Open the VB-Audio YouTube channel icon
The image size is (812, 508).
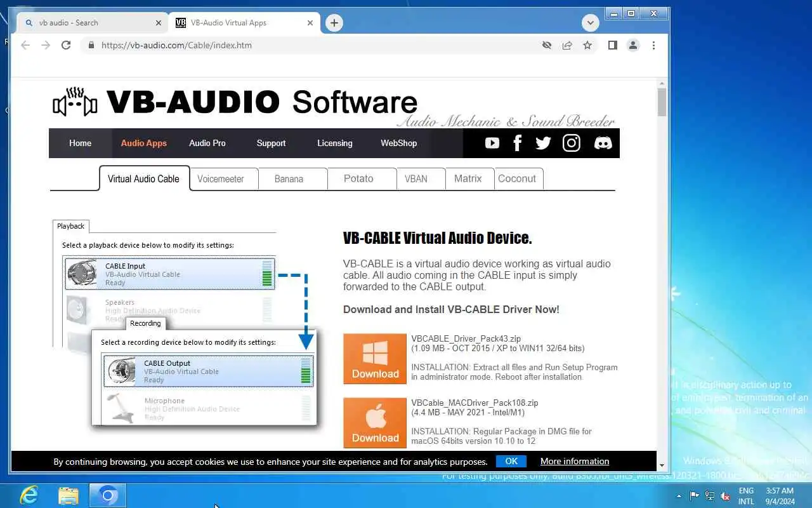[492, 143]
